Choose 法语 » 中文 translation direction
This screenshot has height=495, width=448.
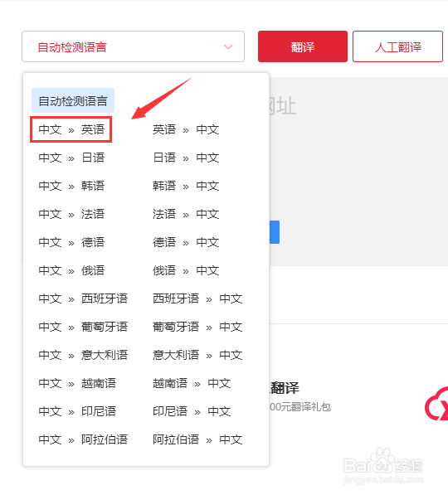tap(186, 214)
